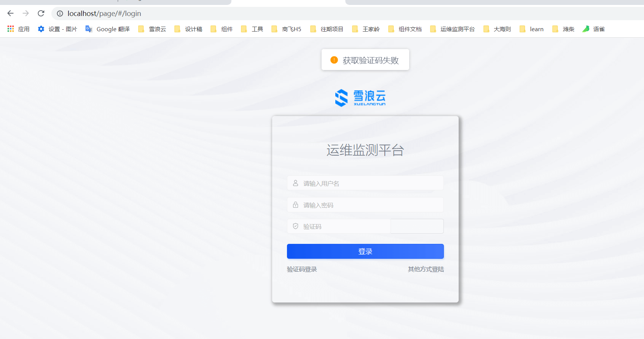Go back using the browser back arrow

10,13
